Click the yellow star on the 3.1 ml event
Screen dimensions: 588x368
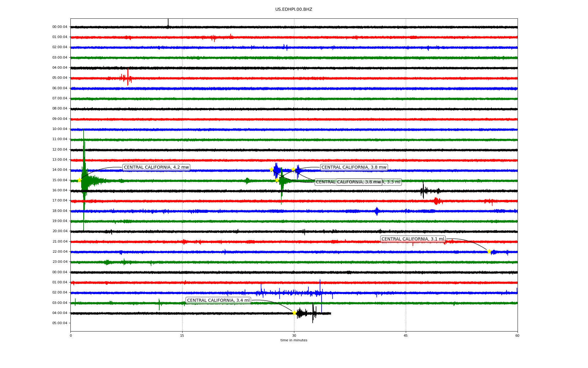pyautogui.click(x=489, y=251)
